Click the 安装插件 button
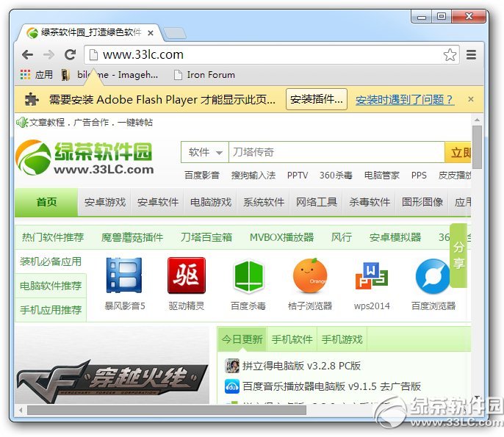This screenshot has height=437, width=504. tap(316, 99)
